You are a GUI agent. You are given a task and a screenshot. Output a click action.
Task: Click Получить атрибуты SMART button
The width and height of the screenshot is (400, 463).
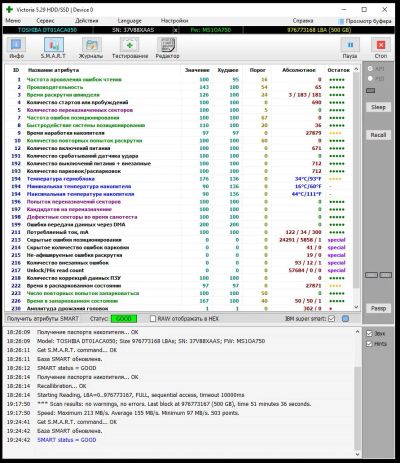43,319
